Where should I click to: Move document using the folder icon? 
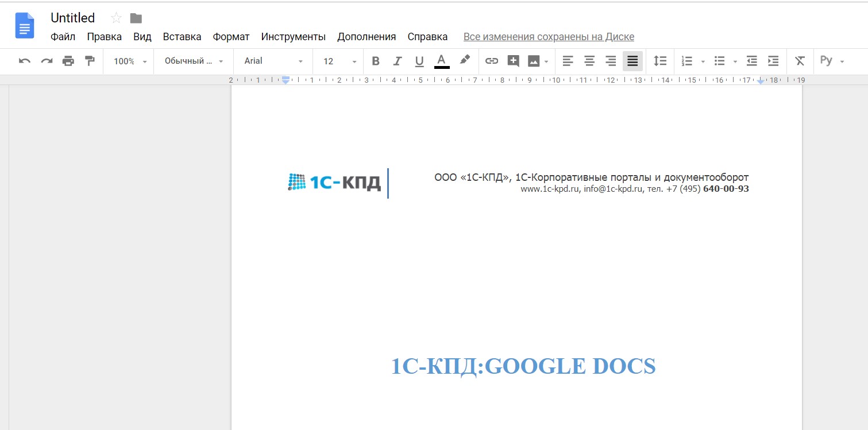(x=136, y=18)
